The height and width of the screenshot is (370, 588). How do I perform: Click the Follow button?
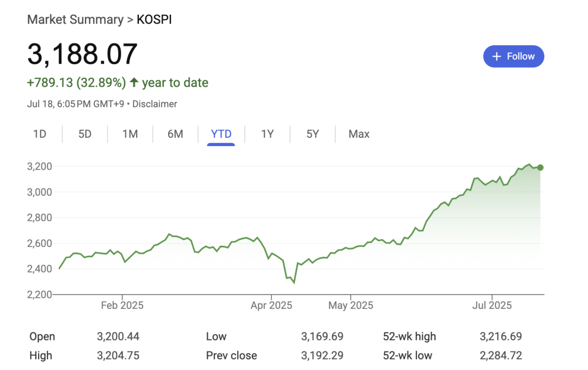click(513, 56)
